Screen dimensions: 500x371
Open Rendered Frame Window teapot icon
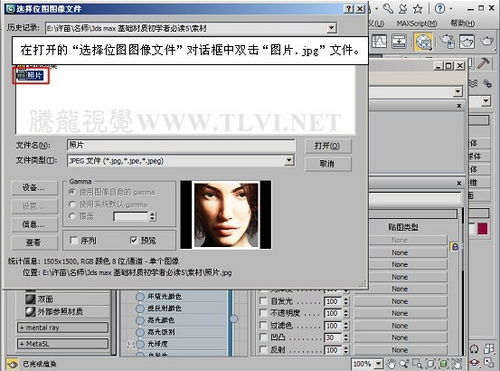click(467, 42)
